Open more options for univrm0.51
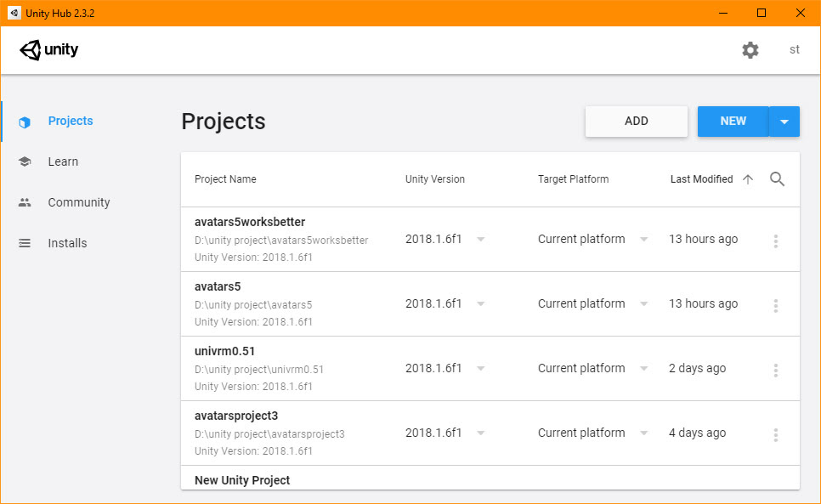 (x=775, y=370)
